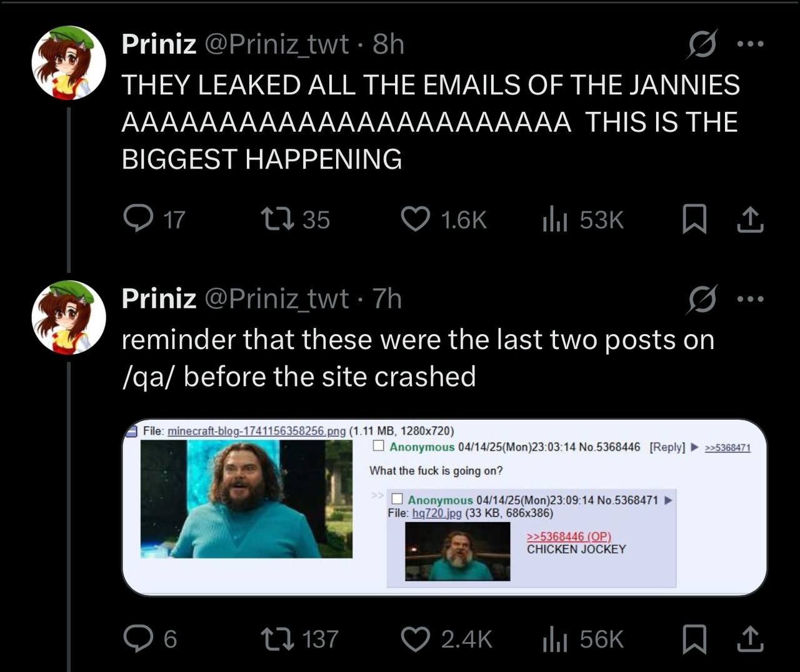This screenshot has height=672, width=800.
Task: Share the first Priniz tweet
Action: [750, 220]
